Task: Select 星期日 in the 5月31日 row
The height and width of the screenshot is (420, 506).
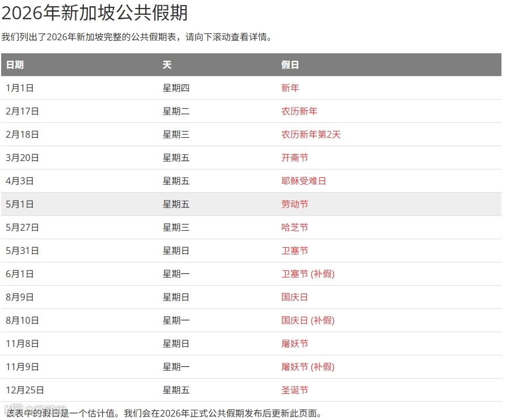Action: pyautogui.click(x=176, y=250)
